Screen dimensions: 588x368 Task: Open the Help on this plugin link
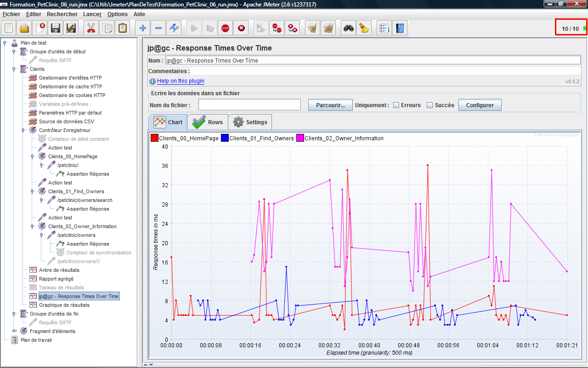181,81
